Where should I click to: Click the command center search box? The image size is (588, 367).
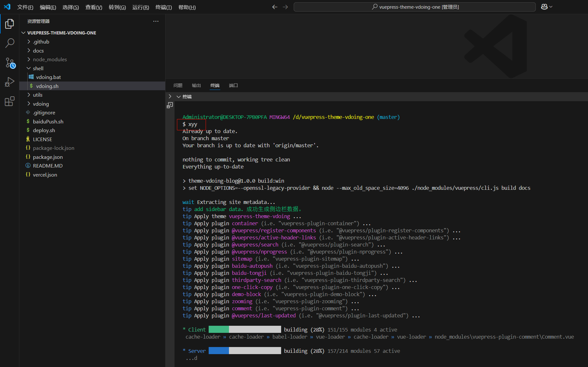pyautogui.click(x=414, y=7)
